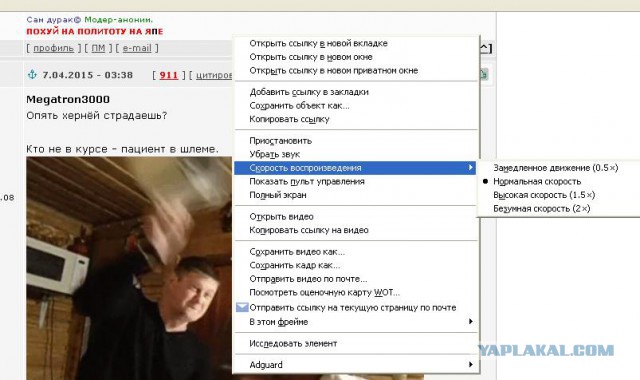Click the video thumbnail of man
This screenshot has height=380, width=640.
point(129,268)
